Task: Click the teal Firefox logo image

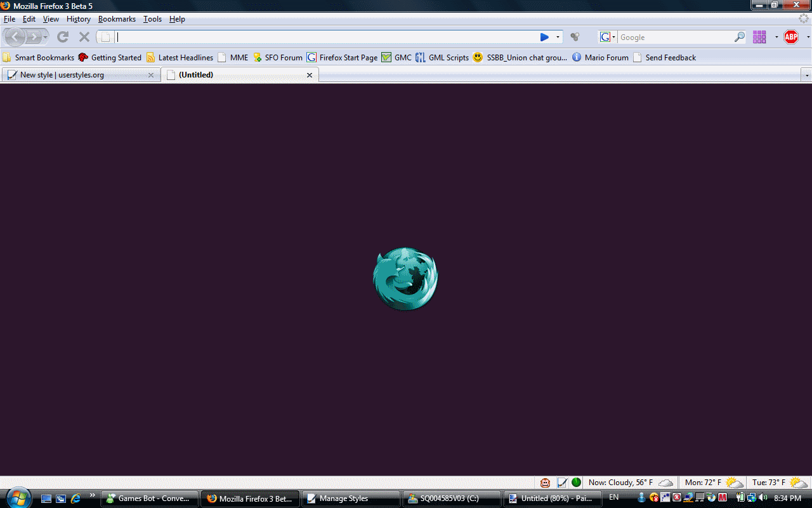Action: [x=405, y=279]
